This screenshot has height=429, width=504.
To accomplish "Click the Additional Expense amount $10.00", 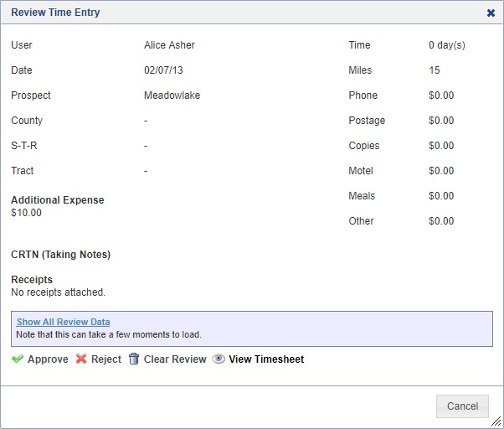I will pos(26,213).
